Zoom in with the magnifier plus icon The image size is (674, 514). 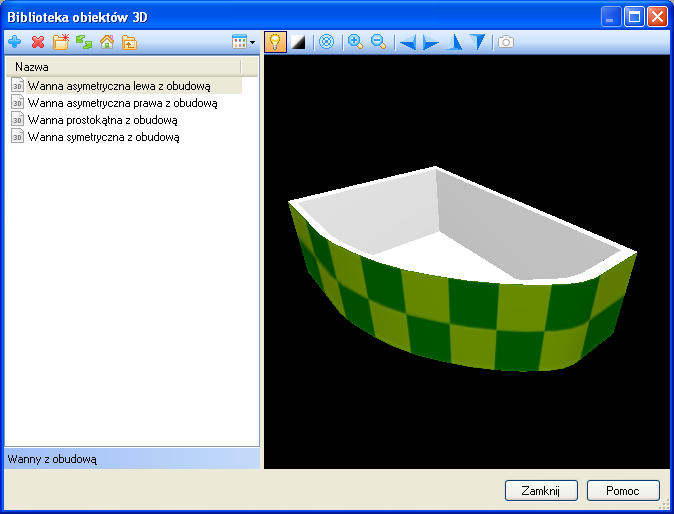point(355,42)
